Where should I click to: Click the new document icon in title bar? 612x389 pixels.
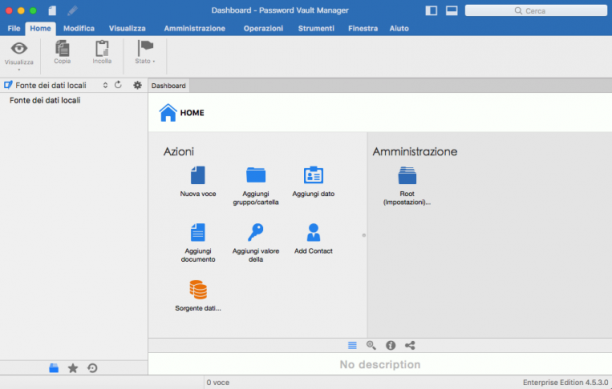[x=52, y=11]
